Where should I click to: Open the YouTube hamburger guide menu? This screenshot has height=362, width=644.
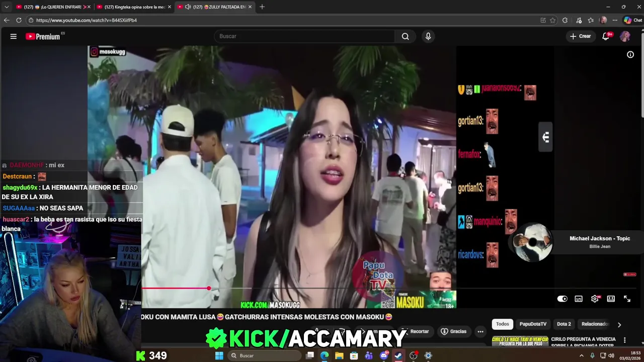[x=14, y=36]
